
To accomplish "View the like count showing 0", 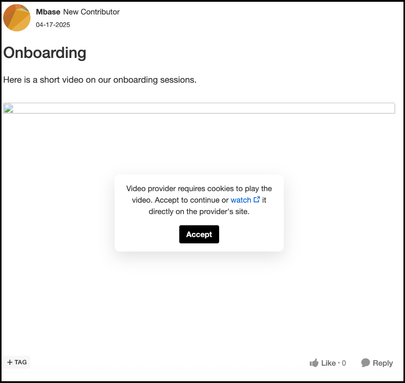I will click(x=344, y=363).
